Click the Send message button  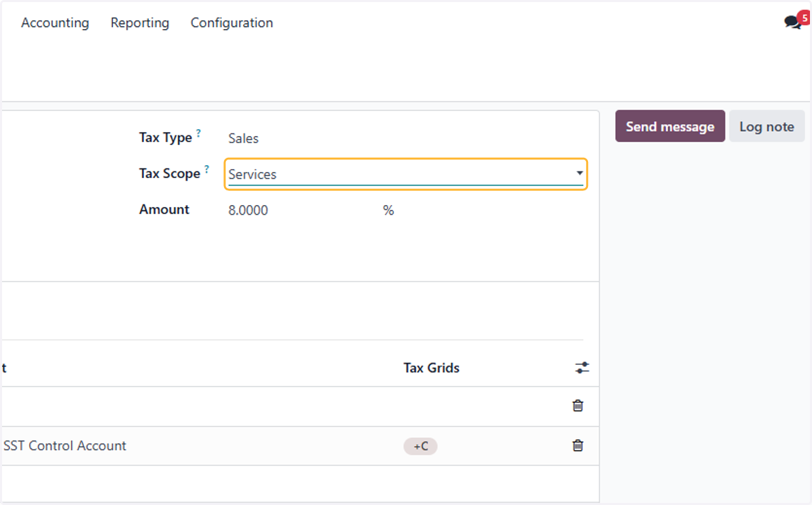coord(670,127)
